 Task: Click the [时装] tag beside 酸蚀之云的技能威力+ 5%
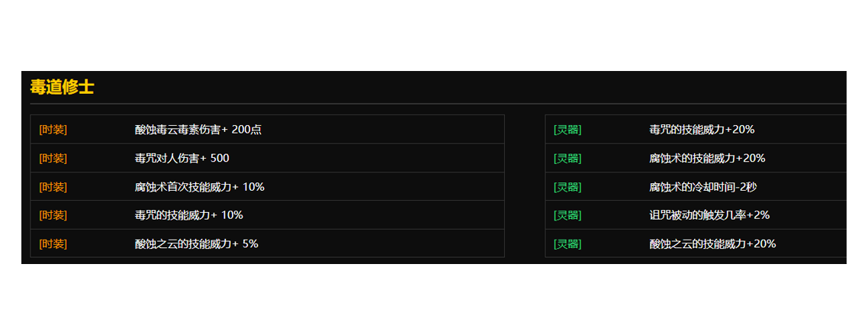pos(53,244)
